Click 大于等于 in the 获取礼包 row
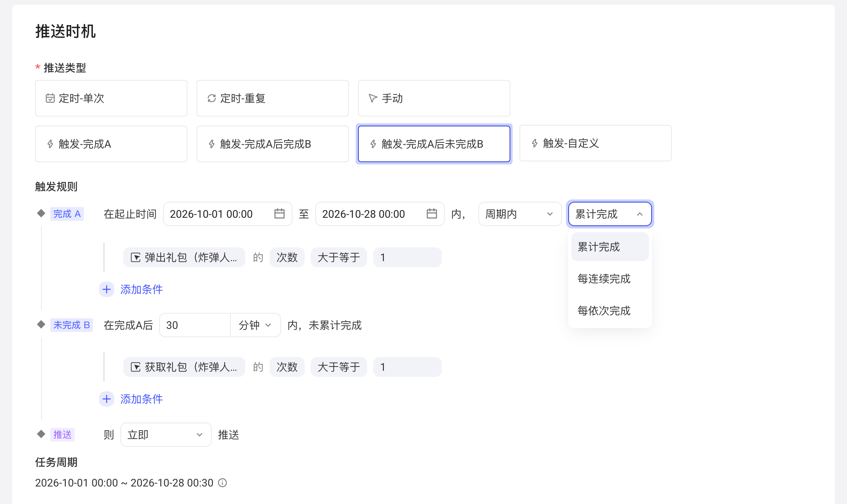 coord(339,367)
